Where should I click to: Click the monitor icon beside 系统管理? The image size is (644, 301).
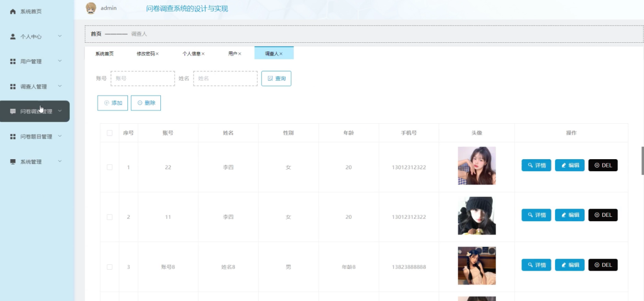[13, 162]
